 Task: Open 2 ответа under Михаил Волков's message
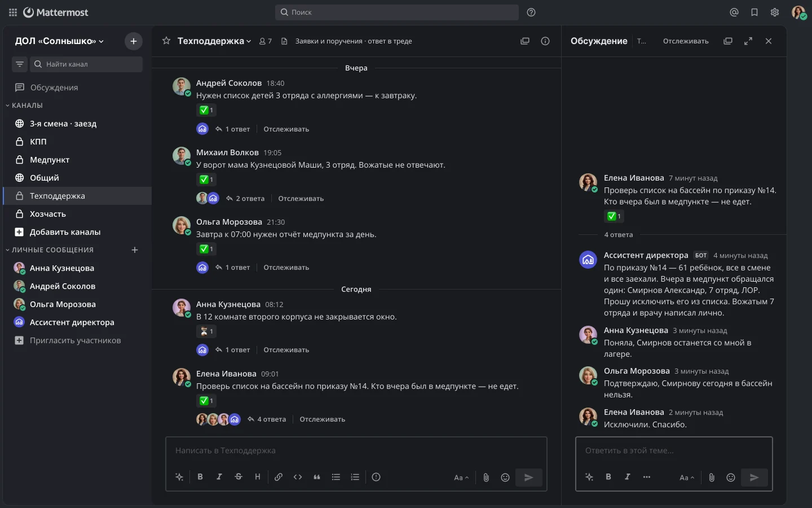tap(245, 199)
